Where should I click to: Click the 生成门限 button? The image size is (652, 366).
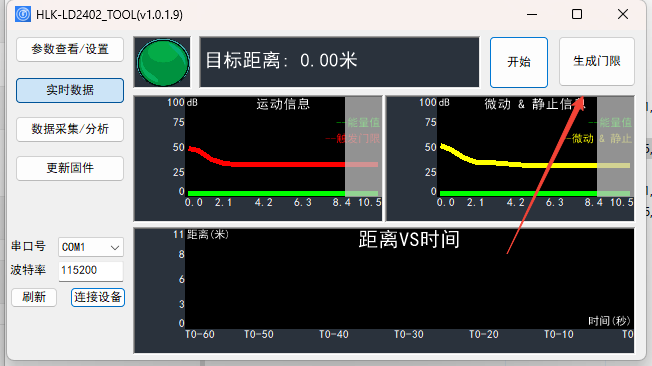point(597,62)
